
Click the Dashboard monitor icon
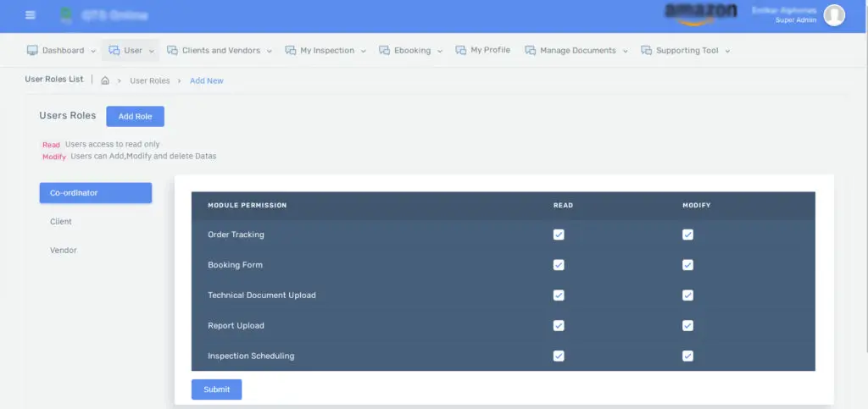pos(32,51)
